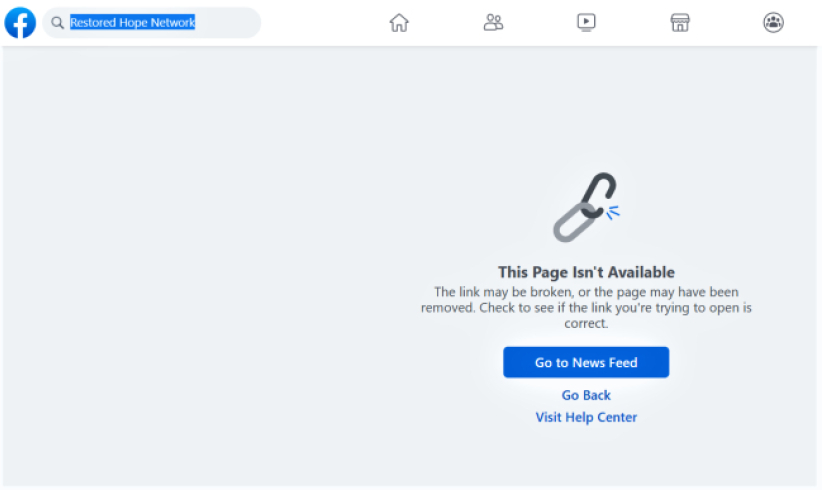Screen dimensions: 822x490
Task: Click the search magnifier icon
Action: (x=58, y=23)
